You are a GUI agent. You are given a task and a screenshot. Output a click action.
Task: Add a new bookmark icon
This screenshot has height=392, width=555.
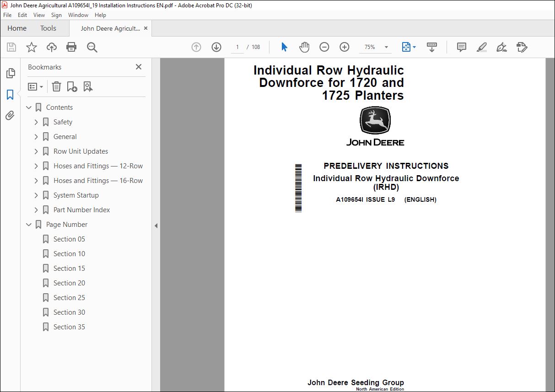tap(72, 86)
